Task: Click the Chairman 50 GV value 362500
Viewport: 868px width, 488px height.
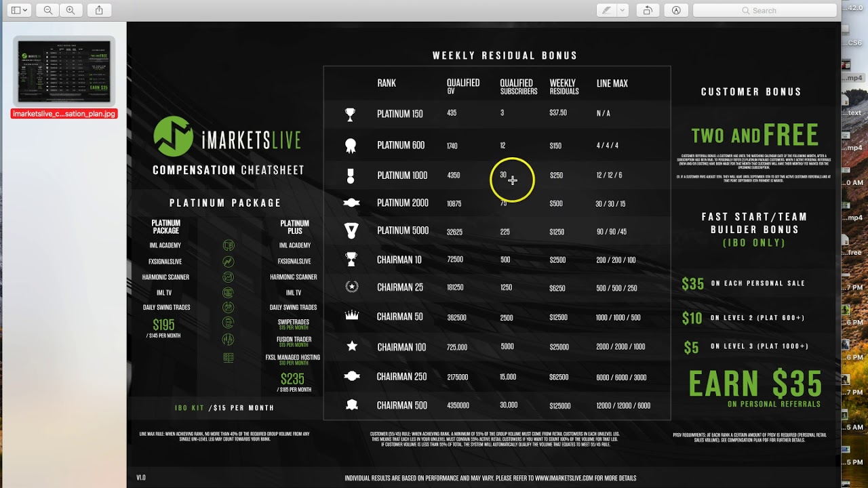Action: pos(456,318)
